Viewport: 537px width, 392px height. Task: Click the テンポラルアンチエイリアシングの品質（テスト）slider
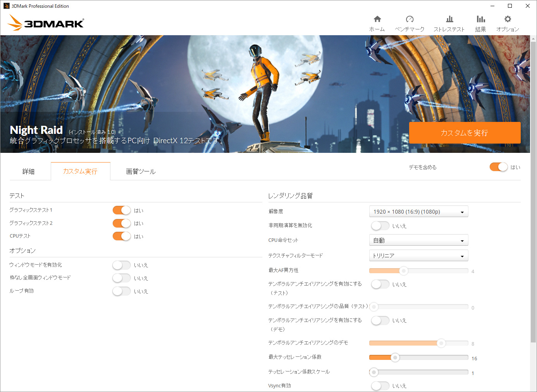point(418,307)
